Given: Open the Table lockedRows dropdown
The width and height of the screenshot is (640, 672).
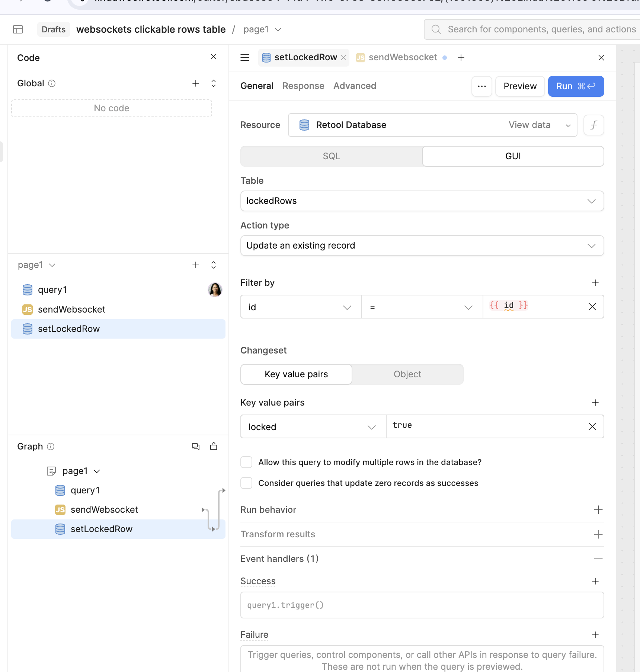Looking at the screenshot, I should [422, 201].
